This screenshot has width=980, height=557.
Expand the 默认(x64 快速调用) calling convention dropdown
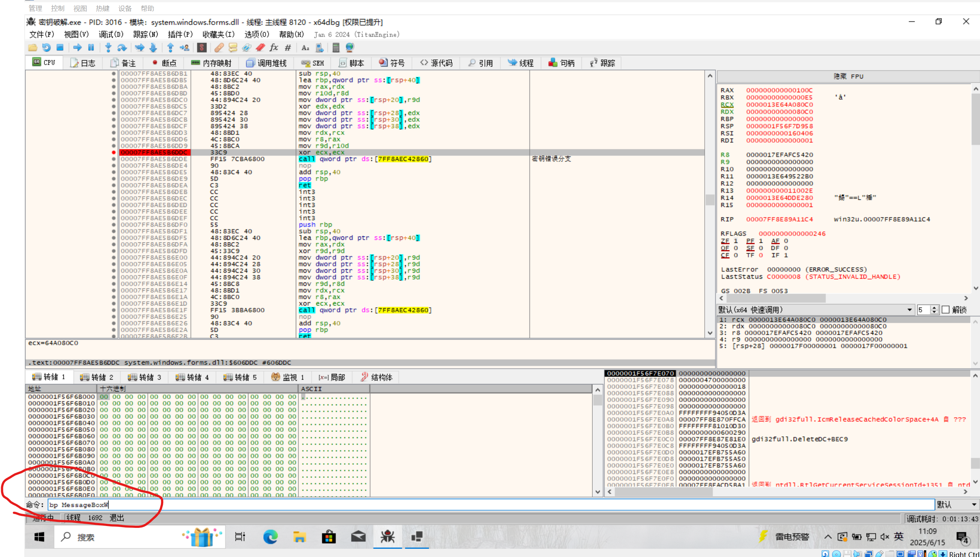[x=909, y=310]
